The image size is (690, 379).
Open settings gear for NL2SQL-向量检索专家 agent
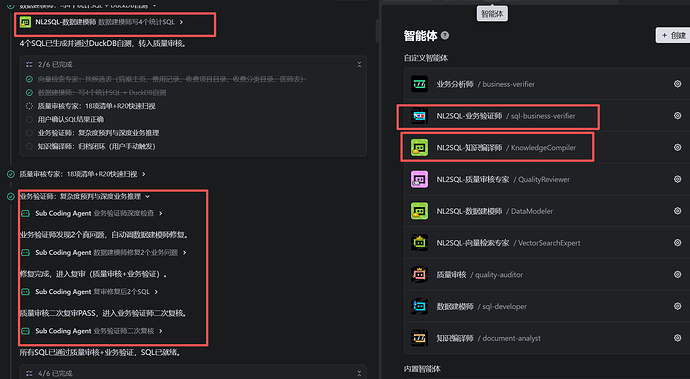click(x=677, y=243)
